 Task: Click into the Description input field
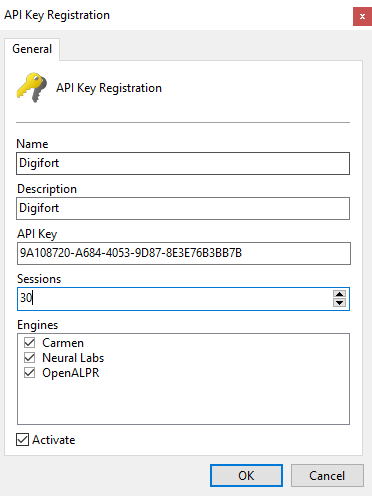183,208
